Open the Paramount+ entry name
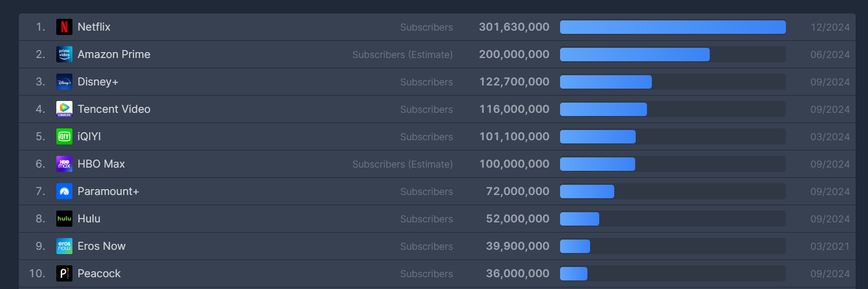Image resolution: width=868 pixels, height=289 pixels. pyautogui.click(x=108, y=191)
